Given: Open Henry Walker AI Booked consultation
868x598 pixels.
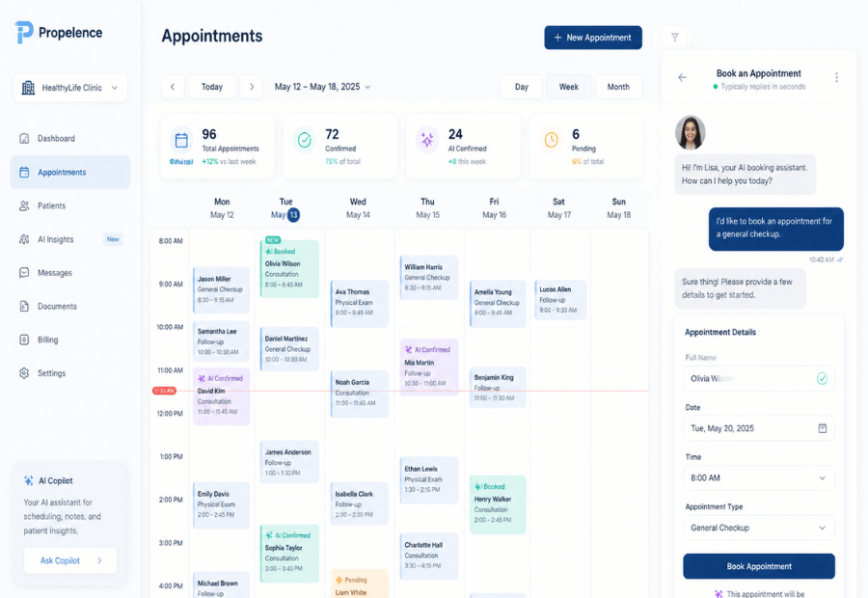Looking at the screenshot, I should (x=497, y=503).
